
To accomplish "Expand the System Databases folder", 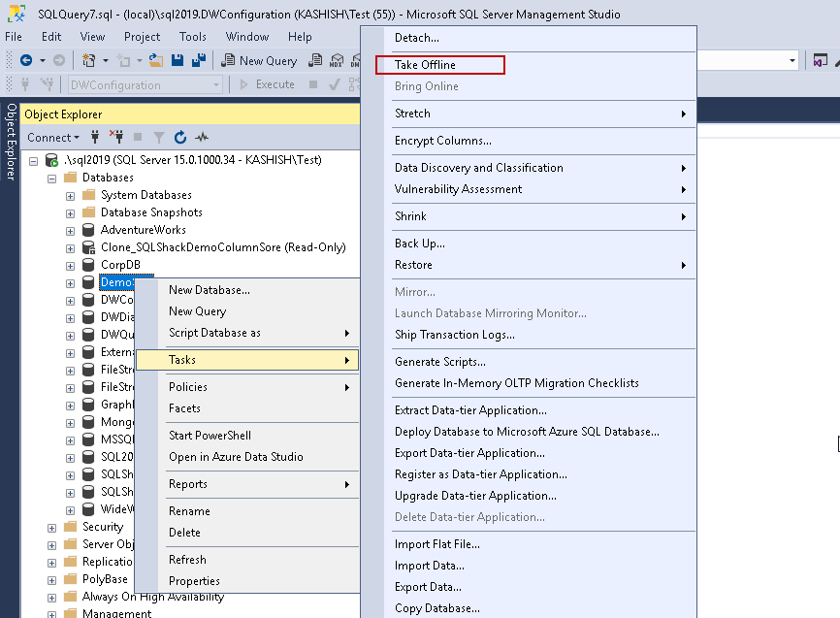I will pos(70,196).
